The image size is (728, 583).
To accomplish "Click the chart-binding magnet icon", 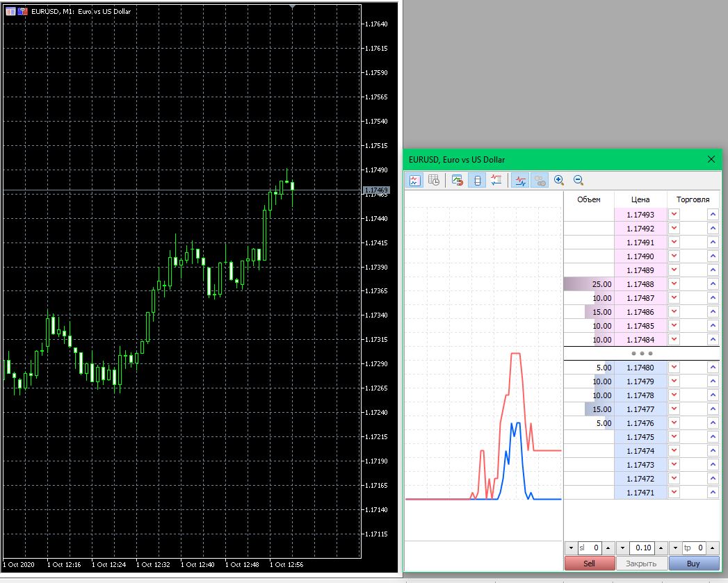I will pos(458,180).
